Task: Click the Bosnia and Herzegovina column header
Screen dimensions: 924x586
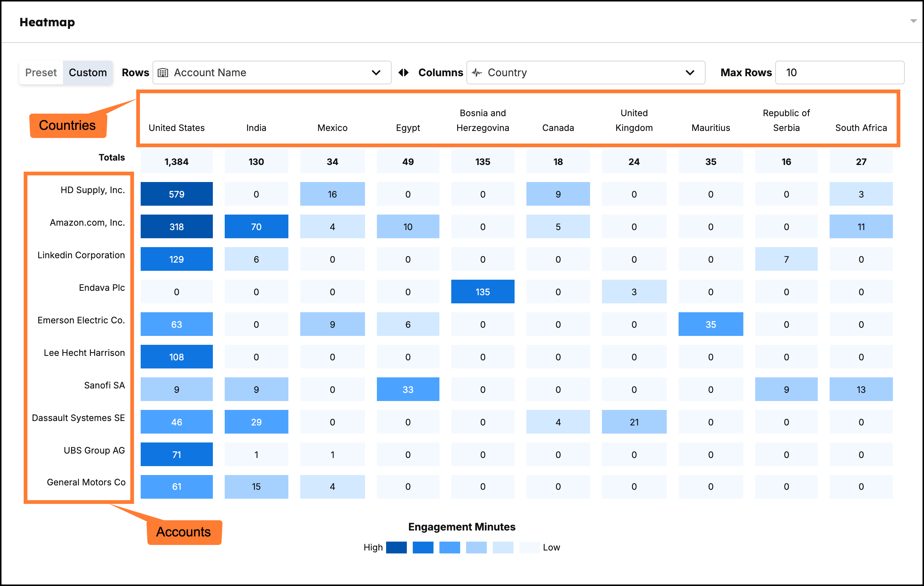Action: coord(483,121)
